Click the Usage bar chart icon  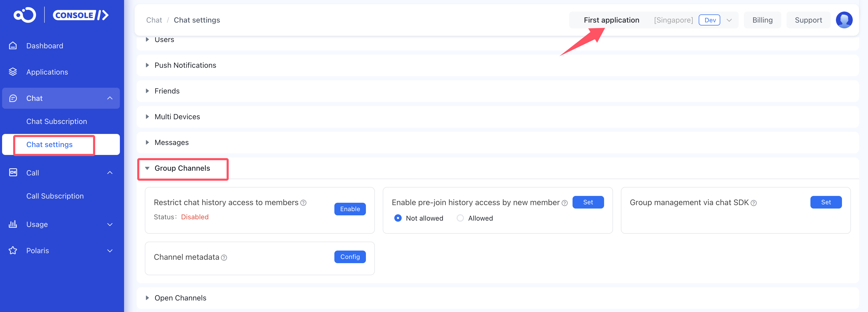coord(13,224)
